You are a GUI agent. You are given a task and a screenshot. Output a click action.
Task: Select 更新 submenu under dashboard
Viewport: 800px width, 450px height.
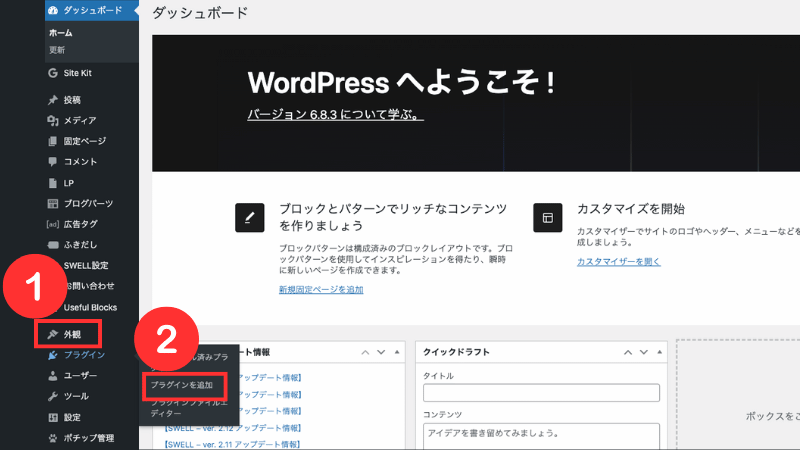click(57, 50)
